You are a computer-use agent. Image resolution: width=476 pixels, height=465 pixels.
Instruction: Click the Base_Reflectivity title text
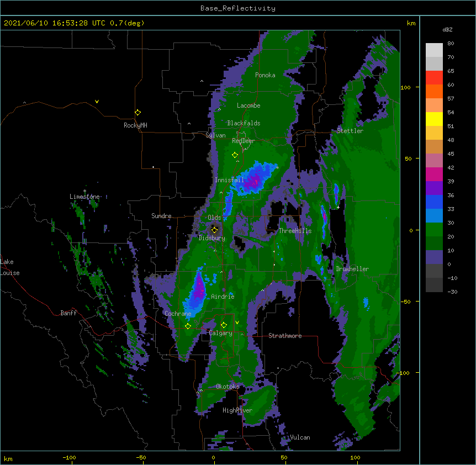[x=238, y=8]
